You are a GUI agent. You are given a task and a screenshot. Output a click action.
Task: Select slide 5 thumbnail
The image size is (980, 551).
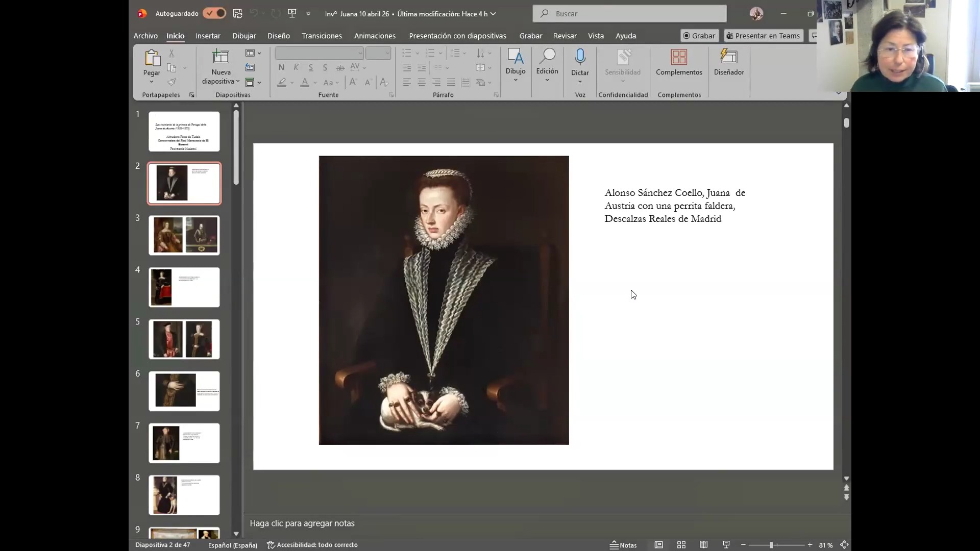click(x=184, y=339)
